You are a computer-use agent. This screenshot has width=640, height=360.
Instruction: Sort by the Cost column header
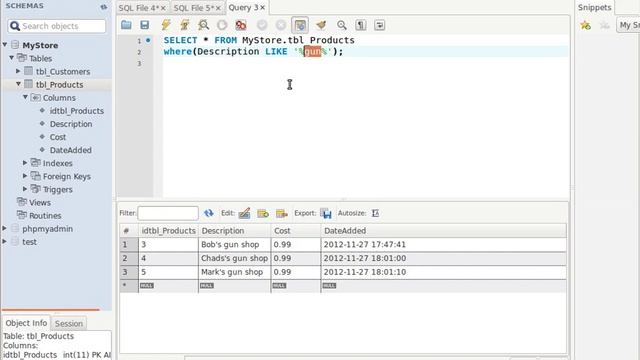tap(296, 231)
